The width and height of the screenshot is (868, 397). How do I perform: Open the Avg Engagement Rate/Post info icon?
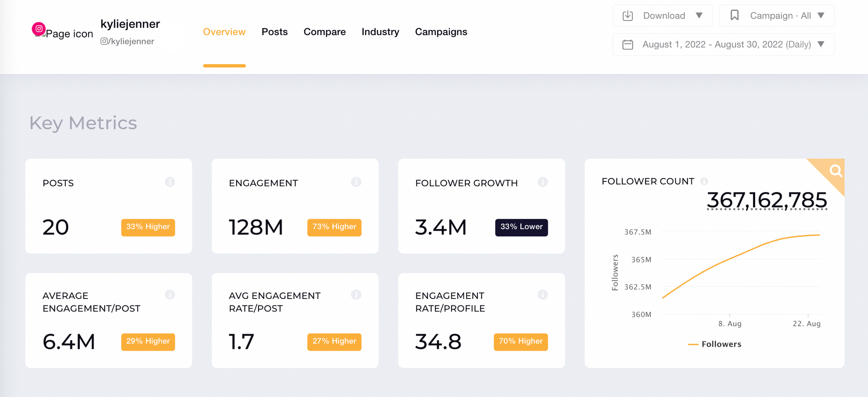pos(356,295)
